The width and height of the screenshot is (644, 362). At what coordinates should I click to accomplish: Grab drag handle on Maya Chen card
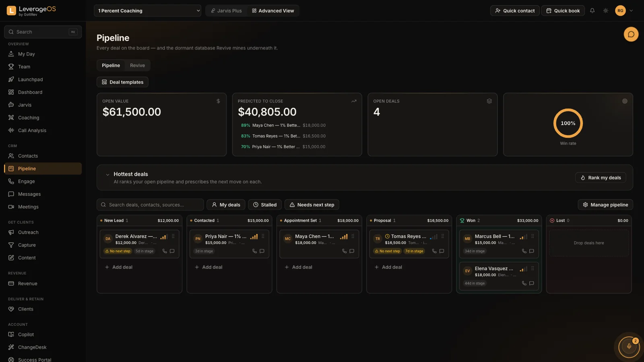pos(353,237)
